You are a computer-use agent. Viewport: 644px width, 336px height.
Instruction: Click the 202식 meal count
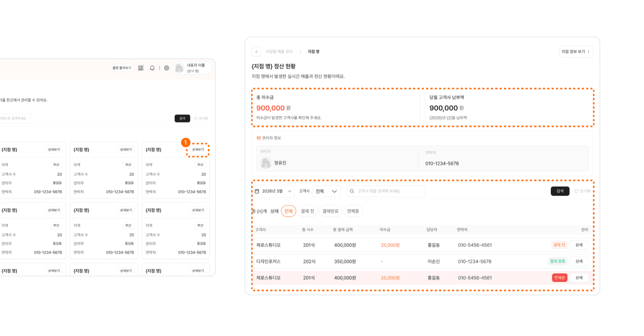click(309, 262)
